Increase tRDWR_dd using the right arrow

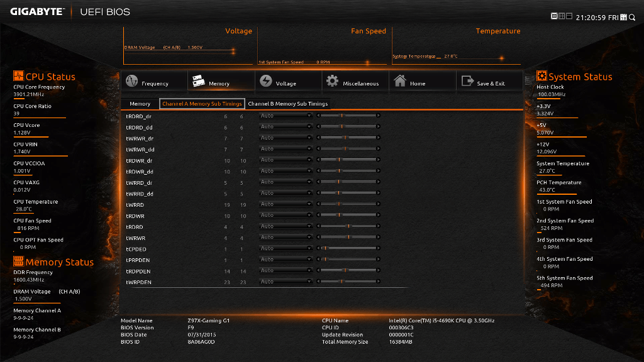pos(378,171)
